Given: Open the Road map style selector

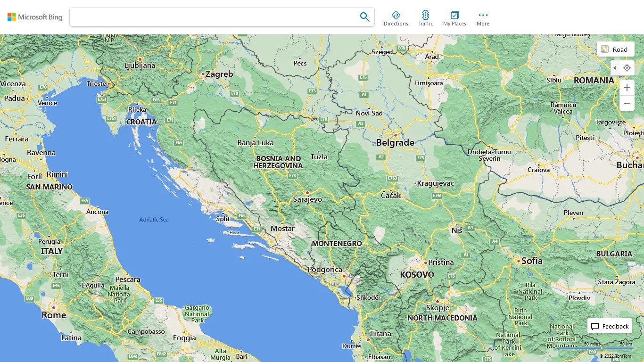Looking at the screenshot, I should point(615,49).
